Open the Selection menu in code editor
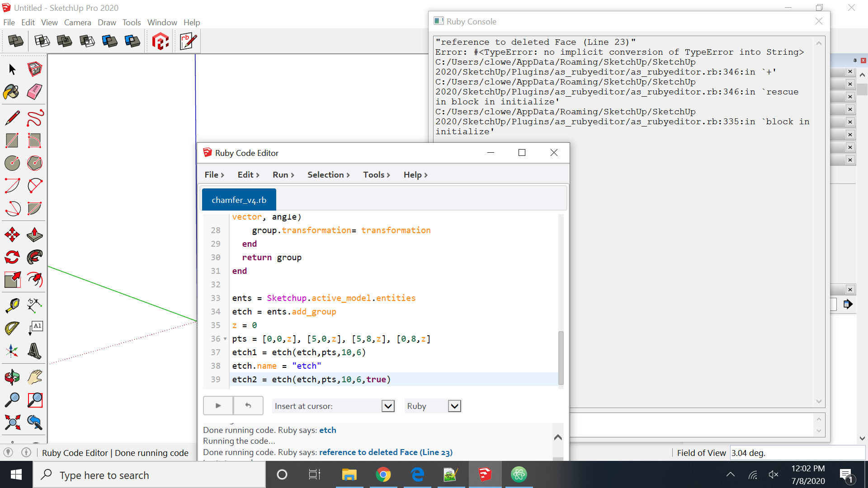The width and height of the screenshot is (868, 488). (x=328, y=175)
